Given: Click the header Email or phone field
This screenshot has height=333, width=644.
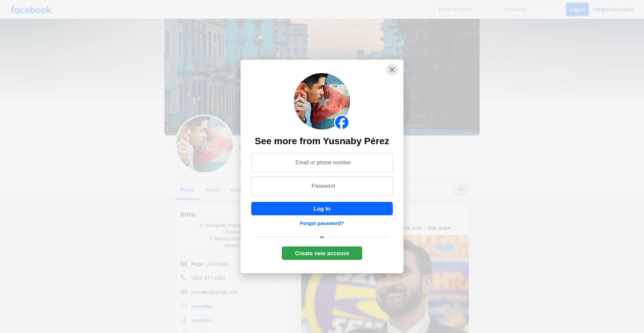Looking at the screenshot, I should 466,9.
